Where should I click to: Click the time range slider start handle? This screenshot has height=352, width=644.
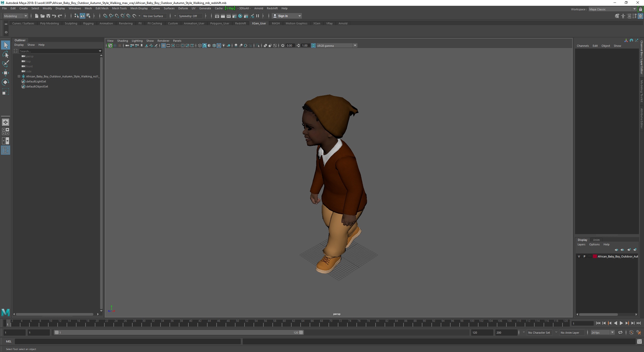point(57,332)
